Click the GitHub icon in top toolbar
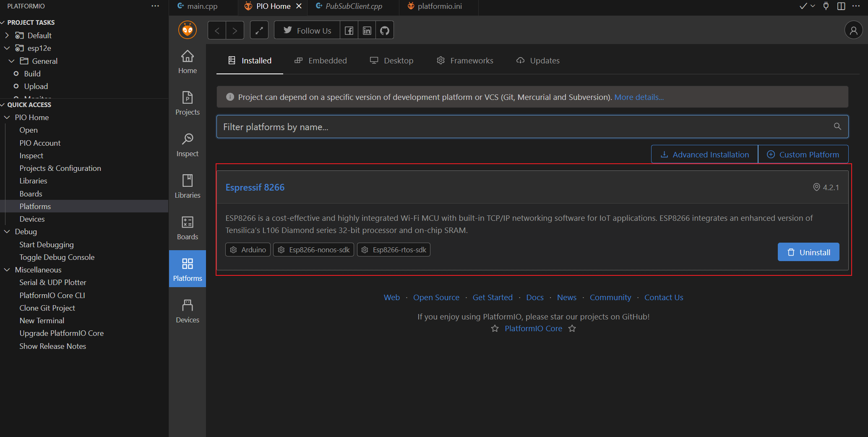Image resolution: width=868 pixels, height=437 pixels. pyautogui.click(x=384, y=31)
